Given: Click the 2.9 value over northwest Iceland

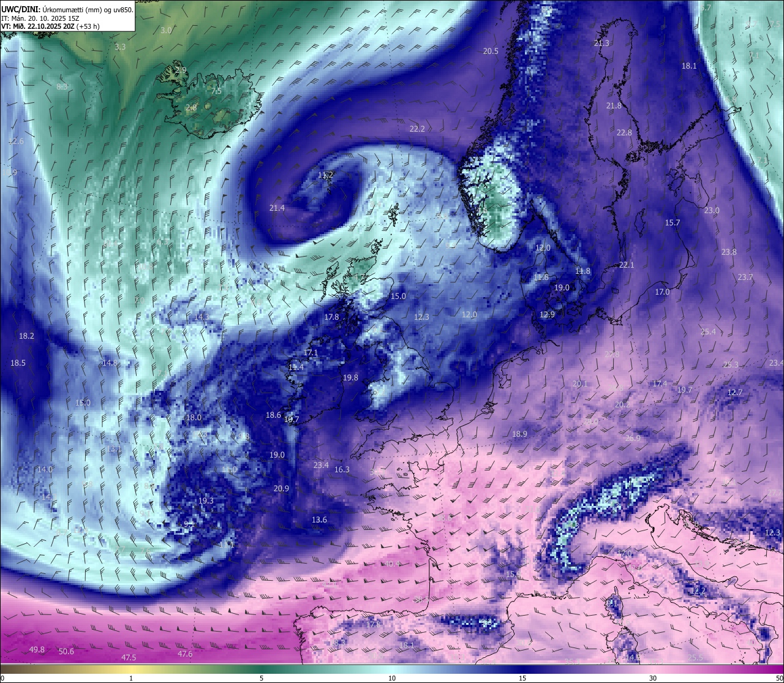Looking at the screenshot, I should click(181, 70).
